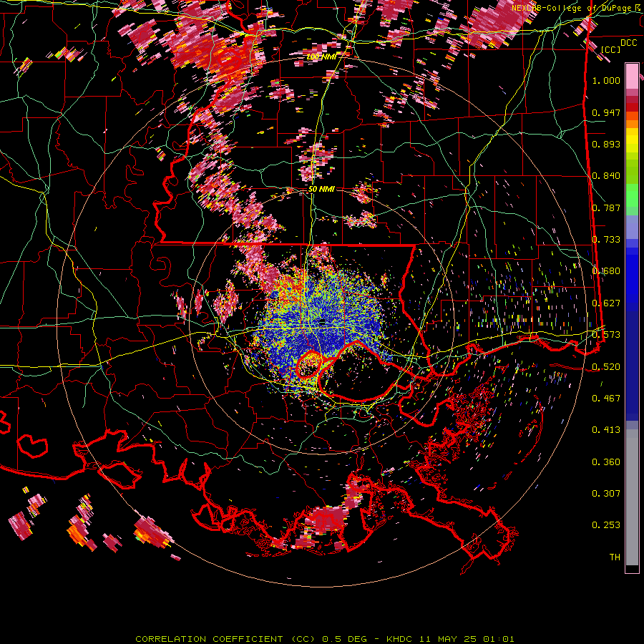
Task: Click the 0.787 scale value
Action: [x=606, y=208]
